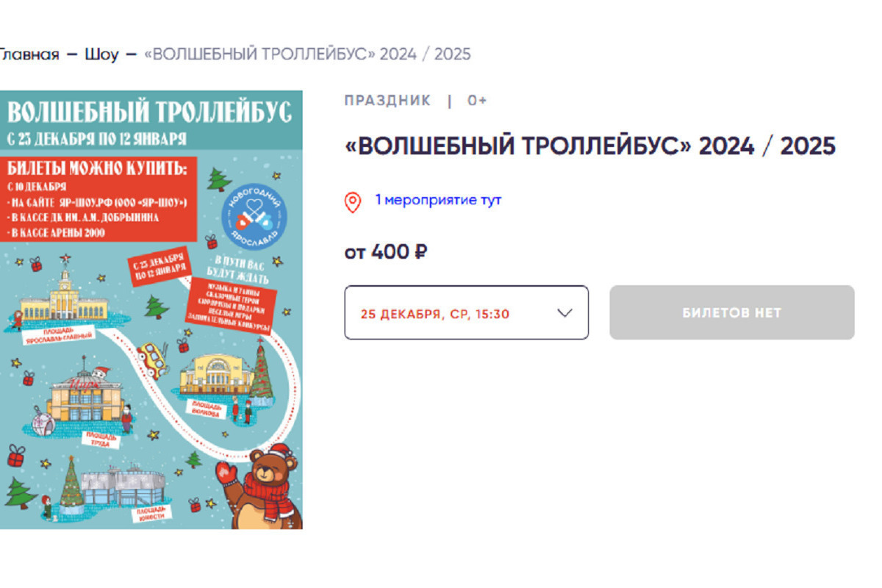Click the '0+' age rating label
The height and width of the screenshot is (588, 882).
[477, 101]
